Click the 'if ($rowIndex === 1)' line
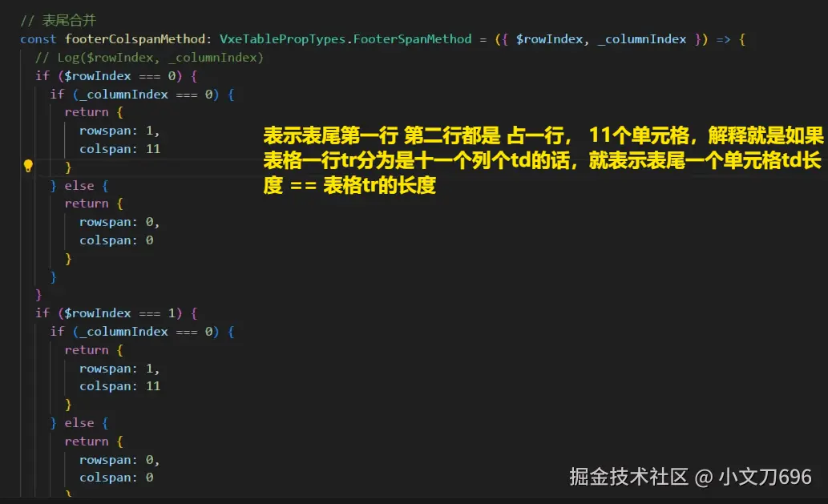This screenshot has width=828, height=504. pos(116,313)
